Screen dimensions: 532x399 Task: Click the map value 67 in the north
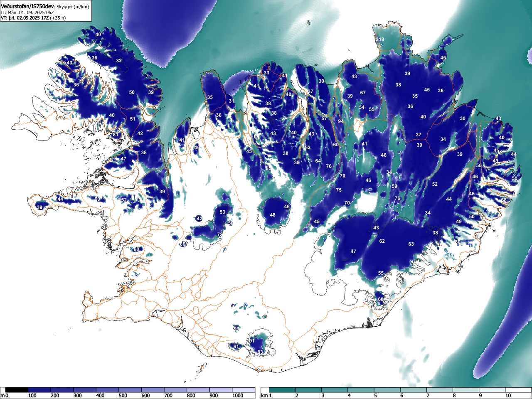(363, 93)
